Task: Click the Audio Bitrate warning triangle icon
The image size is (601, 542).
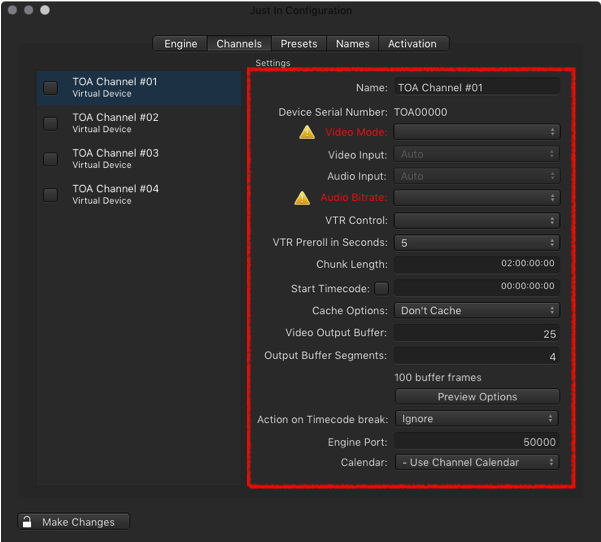Action: [302, 198]
